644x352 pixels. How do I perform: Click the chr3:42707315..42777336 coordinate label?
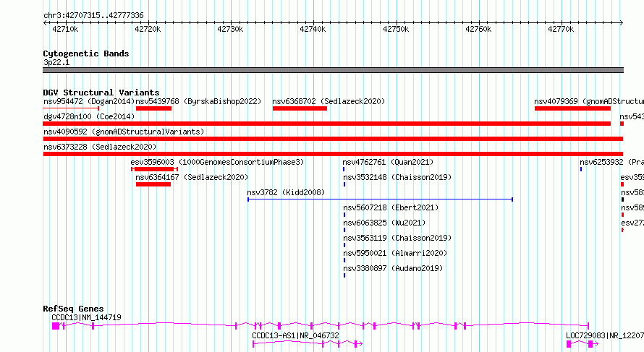93,16
